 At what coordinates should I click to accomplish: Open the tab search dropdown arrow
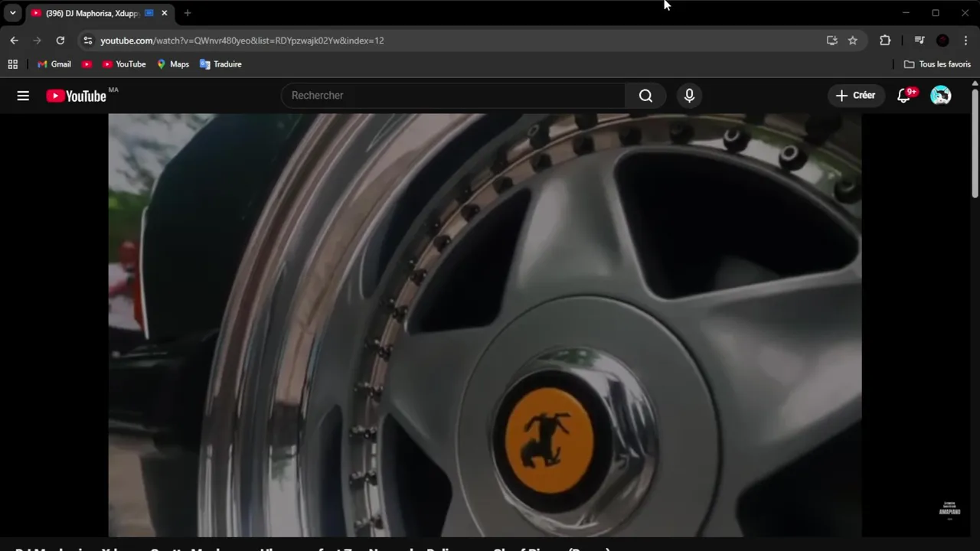click(x=13, y=13)
